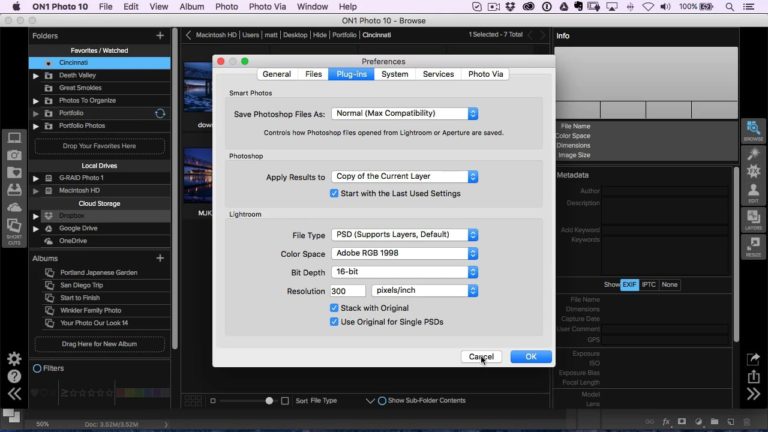Click the Dropbox icon in menu bar
The height and width of the screenshot is (432, 768).
[x=510, y=6]
